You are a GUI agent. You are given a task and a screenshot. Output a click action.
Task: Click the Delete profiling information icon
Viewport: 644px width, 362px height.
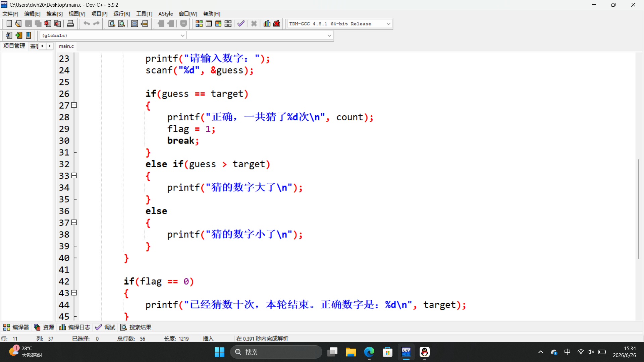[x=277, y=24]
